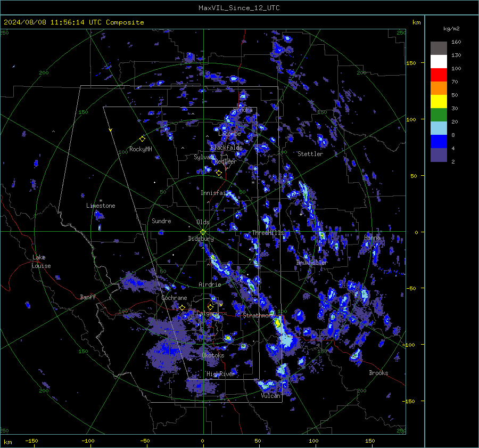
Task: Click the Vulcan label
Action: coord(270,396)
